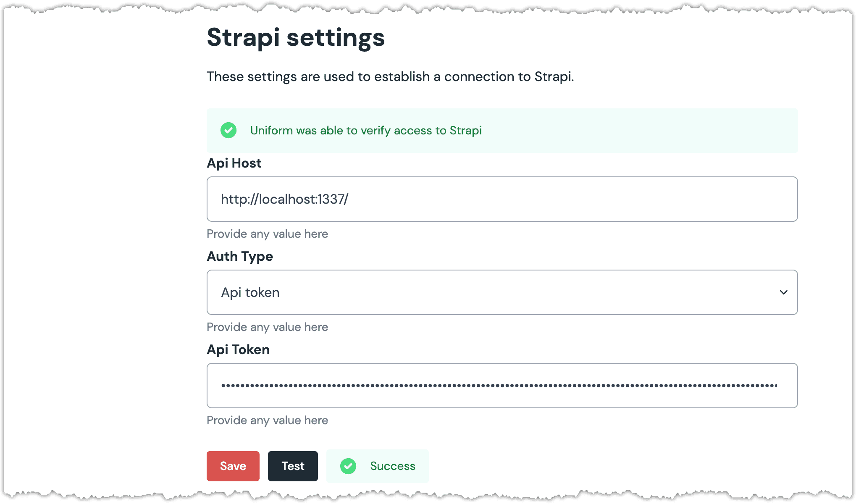The height and width of the screenshot is (504, 856).
Task: Click the Auth Type label
Action: click(x=240, y=257)
